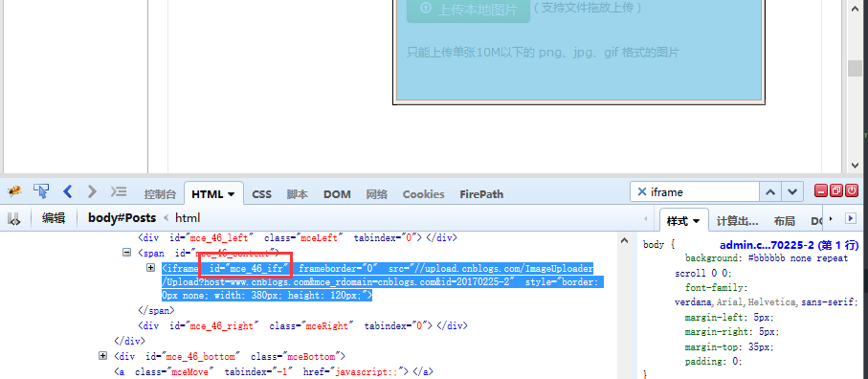Collapse the span mce_46_content node
The height and width of the screenshot is (379, 868).
pyautogui.click(x=126, y=253)
